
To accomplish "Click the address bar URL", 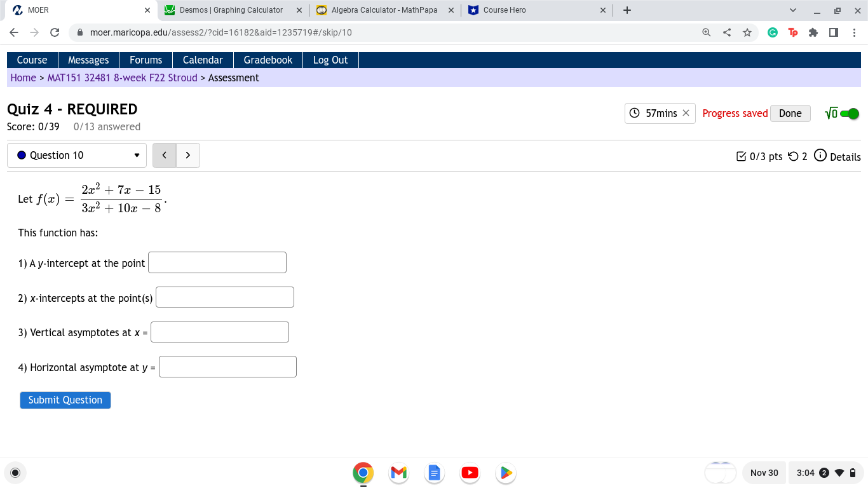I will [220, 32].
